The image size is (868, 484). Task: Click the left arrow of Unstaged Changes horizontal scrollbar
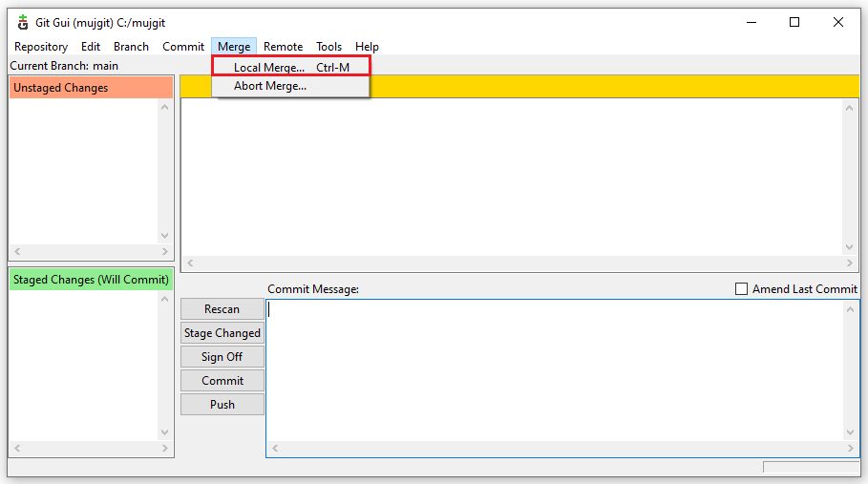(x=17, y=251)
